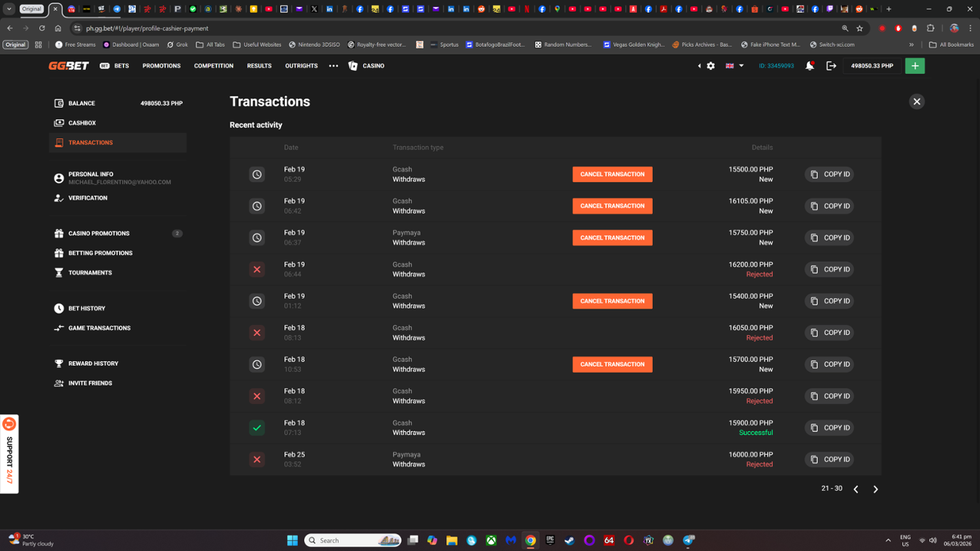
Task: Click the notifications bell icon
Action: tap(809, 66)
